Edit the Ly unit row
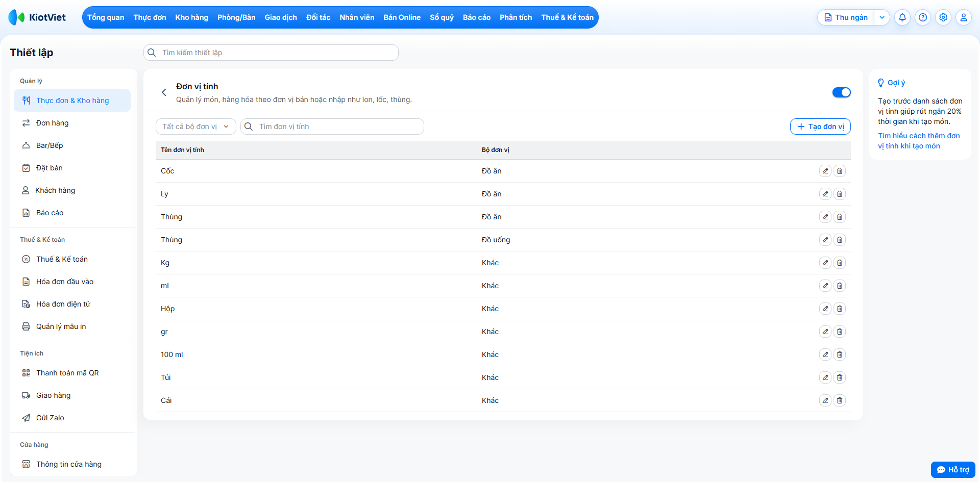The image size is (980, 482). [x=825, y=194]
